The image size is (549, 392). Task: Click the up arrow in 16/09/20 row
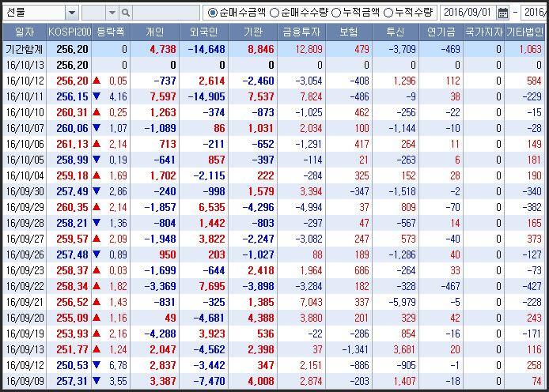tap(97, 318)
